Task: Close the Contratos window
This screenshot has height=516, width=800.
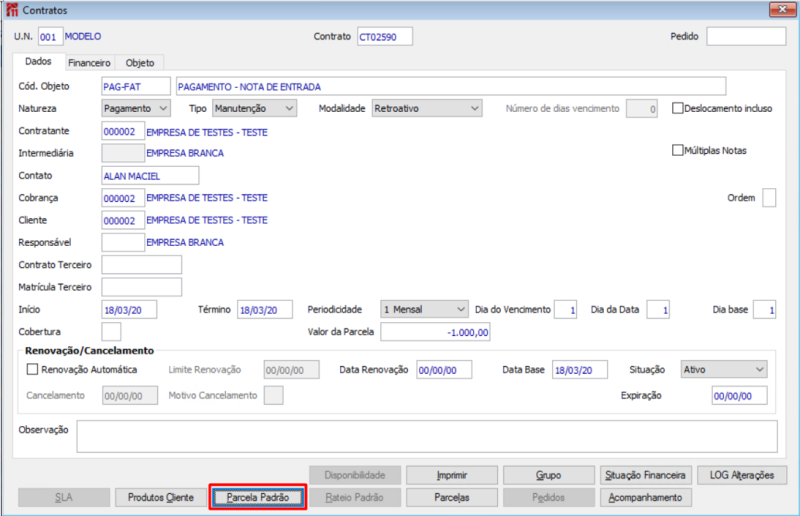Action: pos(782,9)
